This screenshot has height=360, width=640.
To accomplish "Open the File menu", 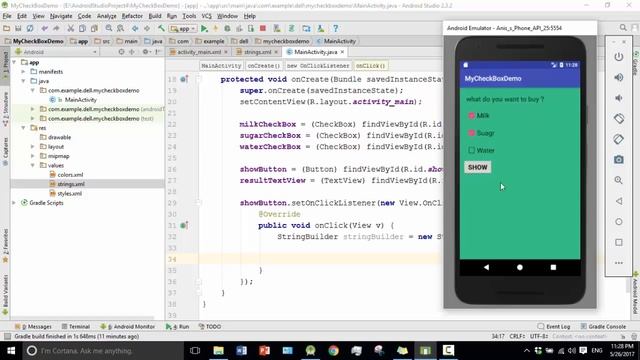I will [x=7, y=16].
